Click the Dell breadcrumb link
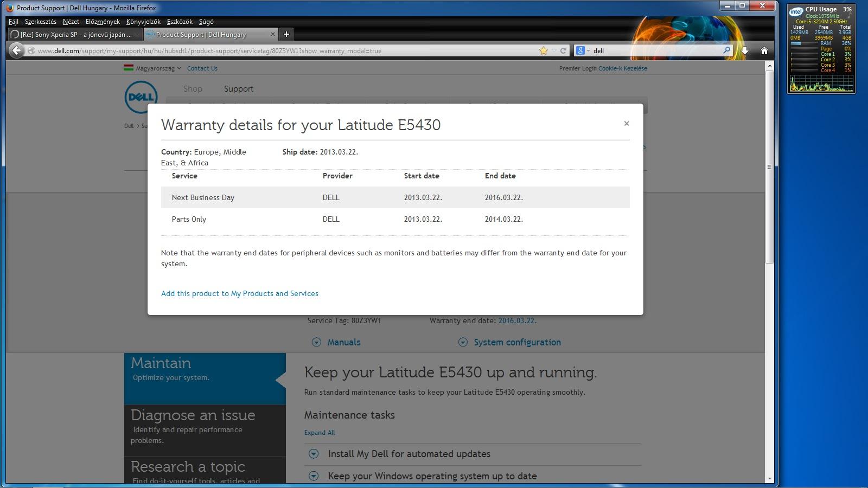Viewport: 868px width, 488px height. 129,126
